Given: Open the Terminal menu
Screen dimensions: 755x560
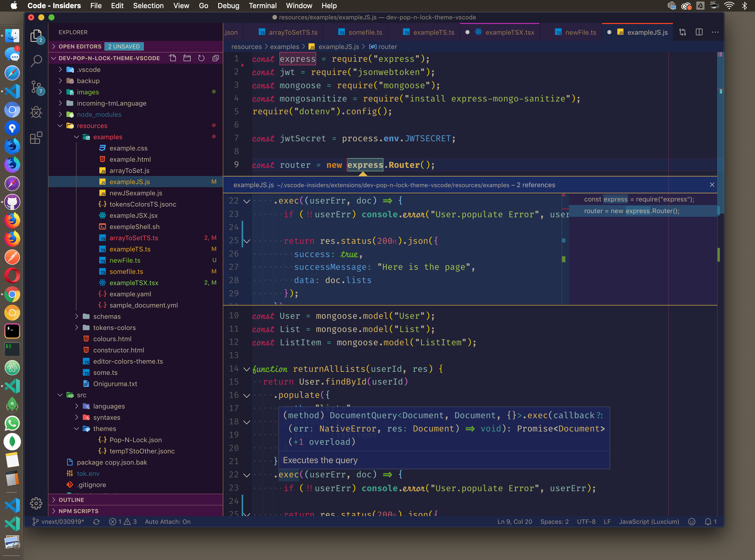Looking at the screenshot, I should click(262, 6).
